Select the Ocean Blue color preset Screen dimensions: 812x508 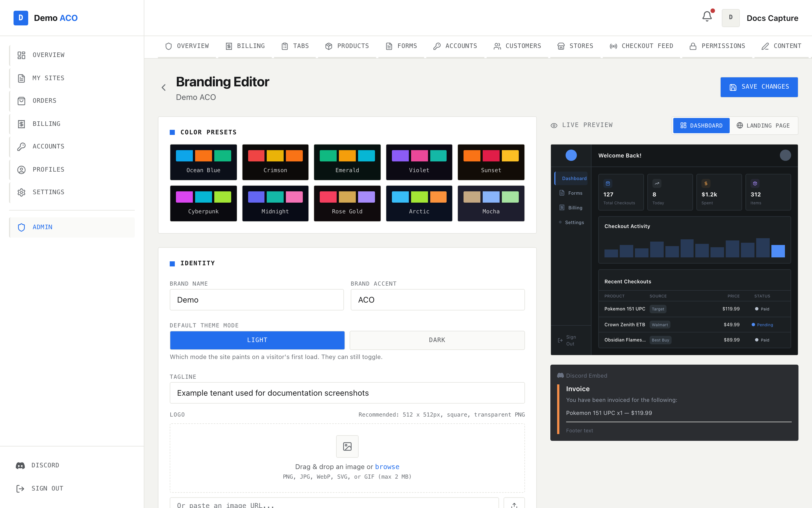tap(203, 162)
